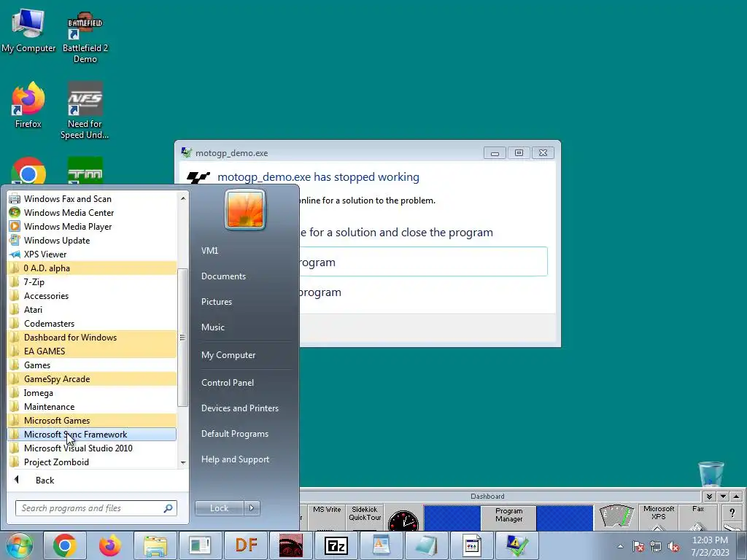Viewport: 747px width, 560px height.
Task: Click the Lock button
Action: (x=219, y=508)
